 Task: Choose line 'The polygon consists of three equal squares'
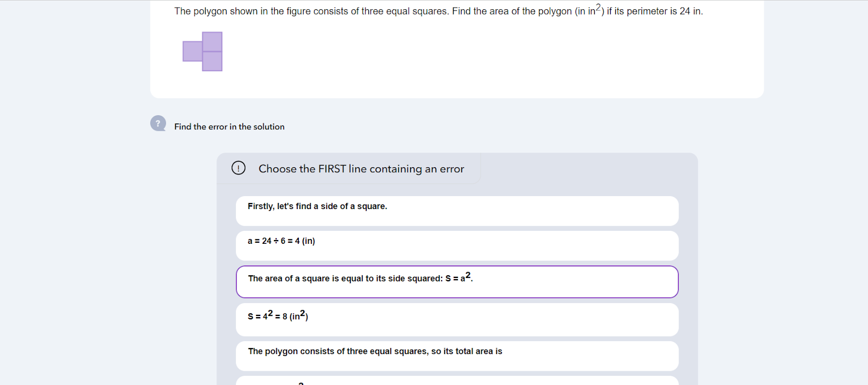click(457, 356)
